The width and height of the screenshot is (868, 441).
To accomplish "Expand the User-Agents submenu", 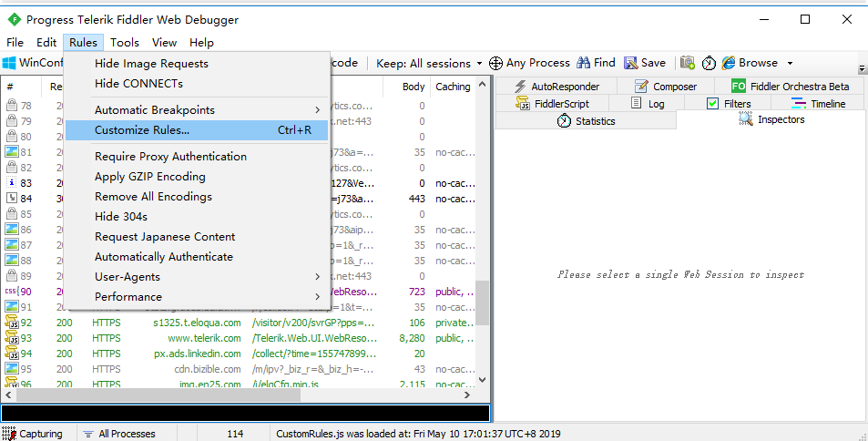I will pyautogui.click(x=197, y=277).
